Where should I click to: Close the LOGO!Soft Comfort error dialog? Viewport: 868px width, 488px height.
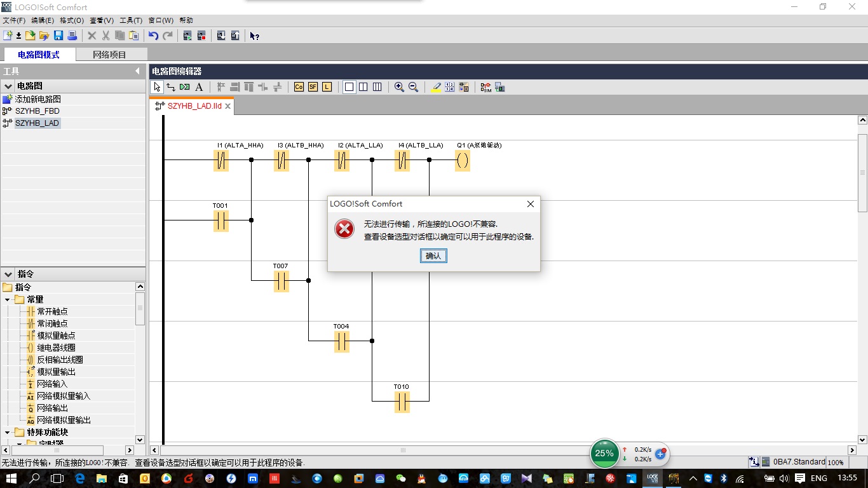pyautogui.click(x=531, y=204)
